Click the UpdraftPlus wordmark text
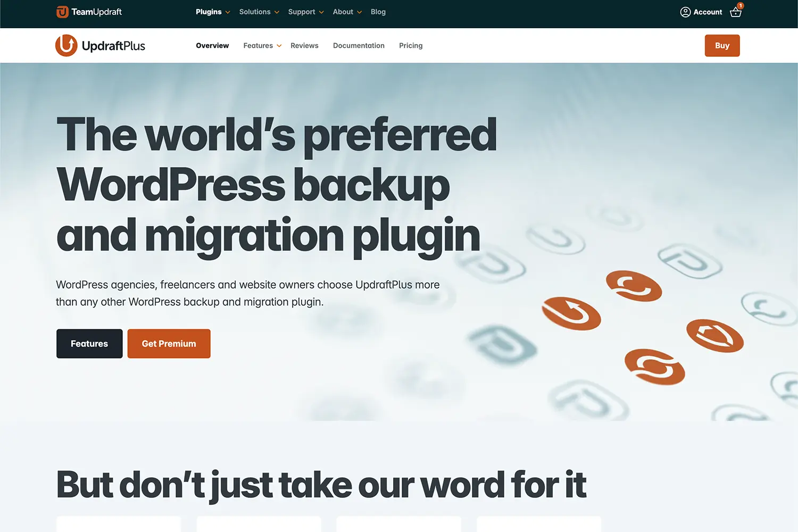This screenshot has width=798, height=532. tap(113, 46)
